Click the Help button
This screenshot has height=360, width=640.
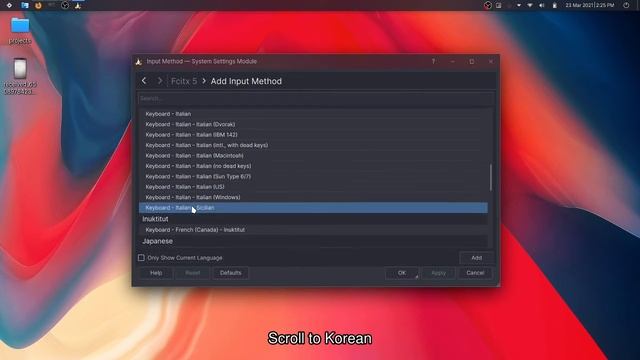(156, 273)
